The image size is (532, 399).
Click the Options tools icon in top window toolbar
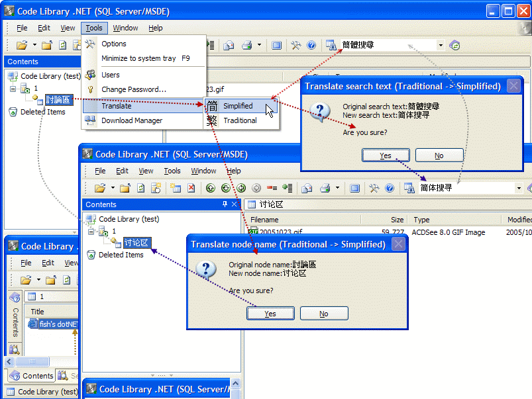(x=295, y=45)
